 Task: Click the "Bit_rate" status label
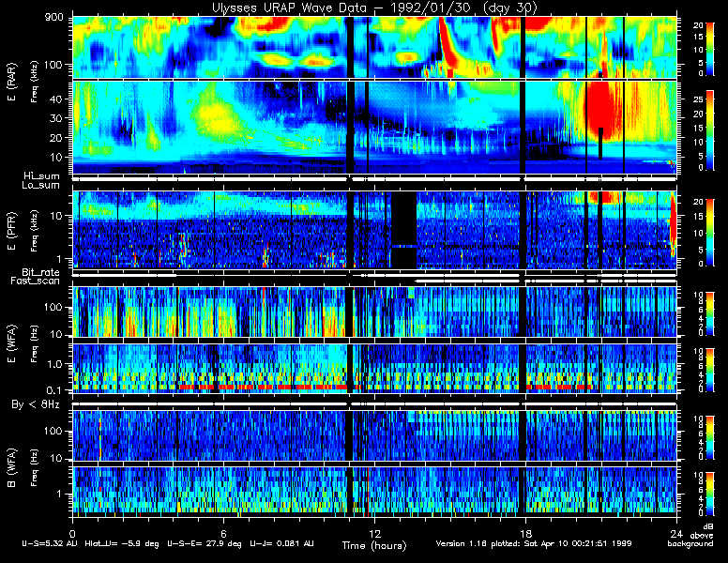point(41,272)
